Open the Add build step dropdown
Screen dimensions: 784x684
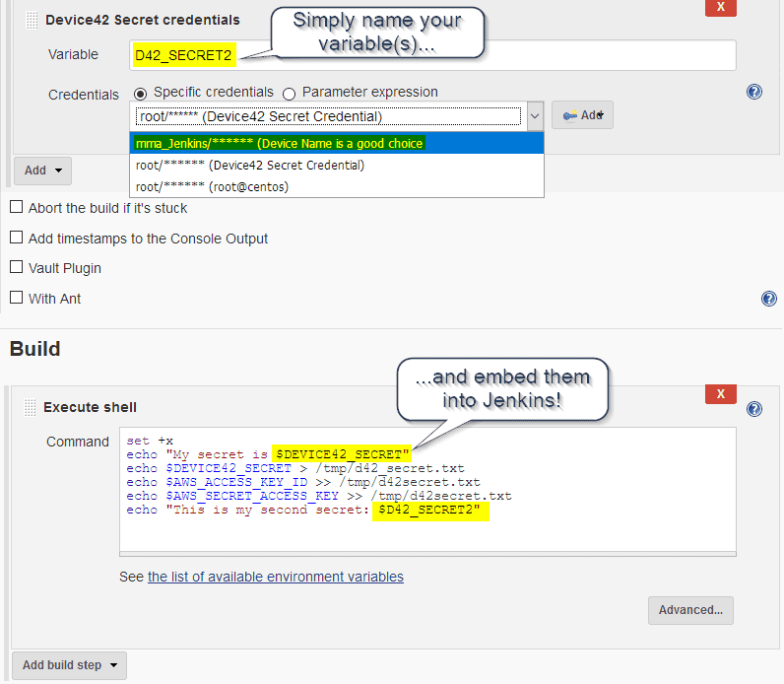pyautogui.click(x=70, y=665)
